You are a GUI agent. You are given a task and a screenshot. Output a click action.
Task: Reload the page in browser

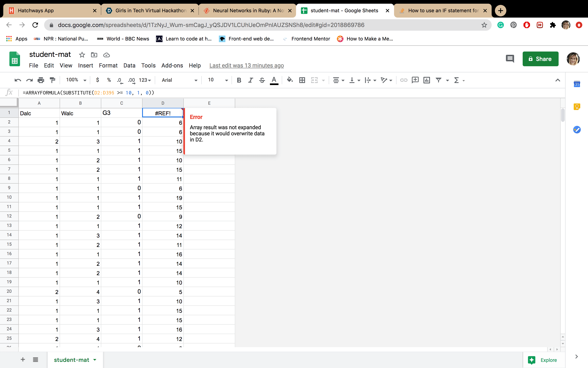coord(35,25)
